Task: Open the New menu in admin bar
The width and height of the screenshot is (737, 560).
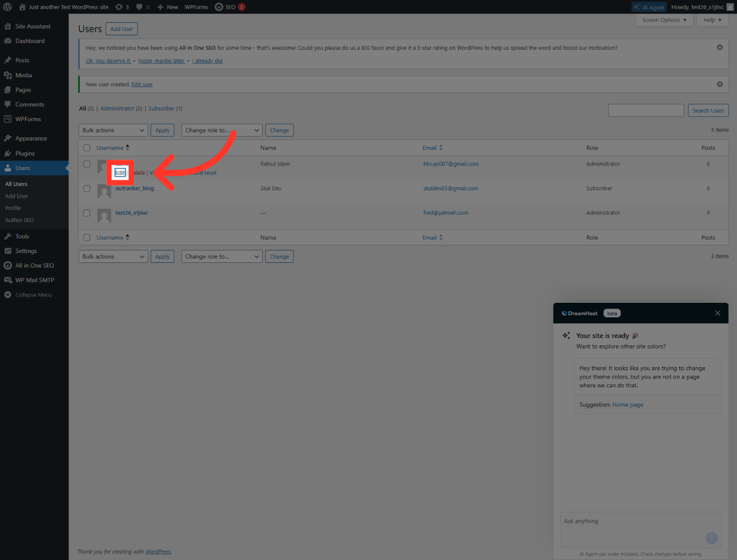Action: [x=167, y=7]
